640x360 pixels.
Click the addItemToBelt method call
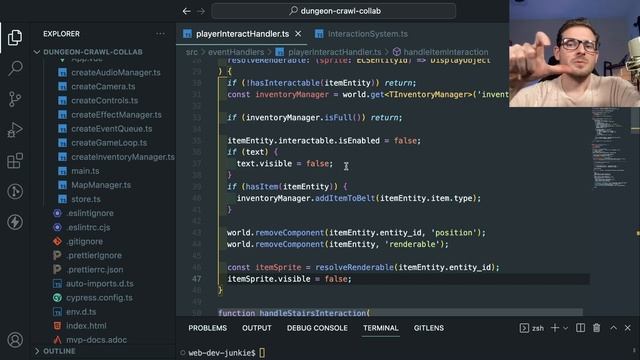coord(345,198)
